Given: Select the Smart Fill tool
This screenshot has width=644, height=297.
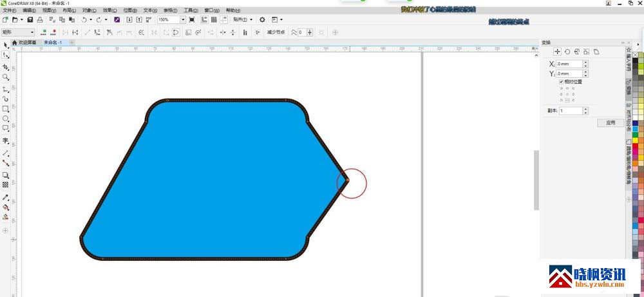Looking at the screenshot, I should 6,216.
